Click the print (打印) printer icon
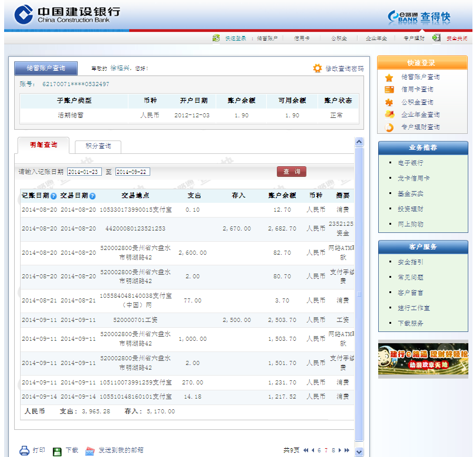The height and width of the screenshot is (457, 476). tap(24, 451)
